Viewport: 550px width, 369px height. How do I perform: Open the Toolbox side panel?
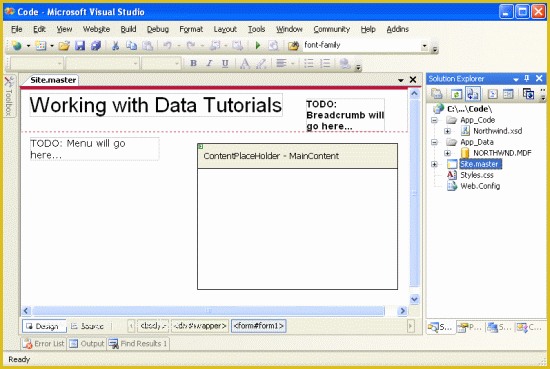(9, 96)
